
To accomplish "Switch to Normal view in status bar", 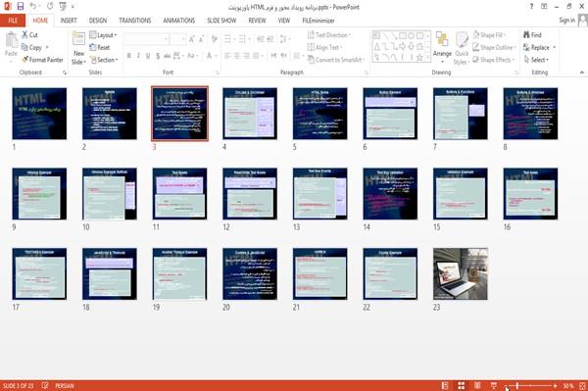I will [445, 385].
